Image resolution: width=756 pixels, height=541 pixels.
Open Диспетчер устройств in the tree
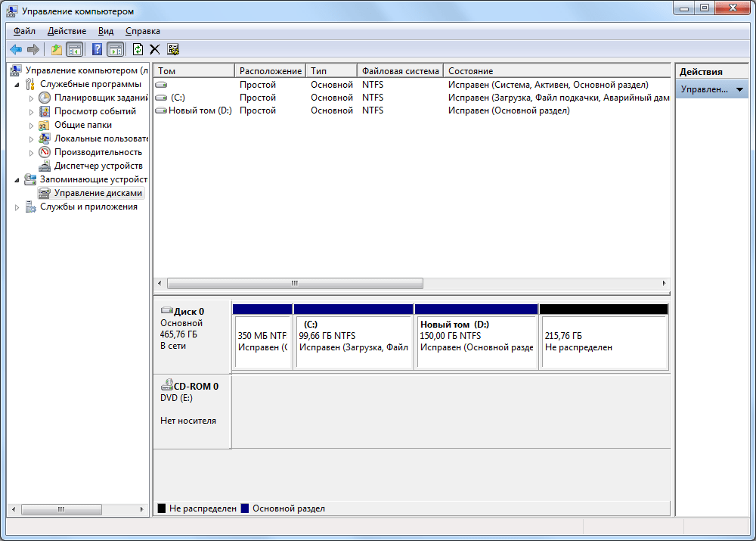[98, 166]
